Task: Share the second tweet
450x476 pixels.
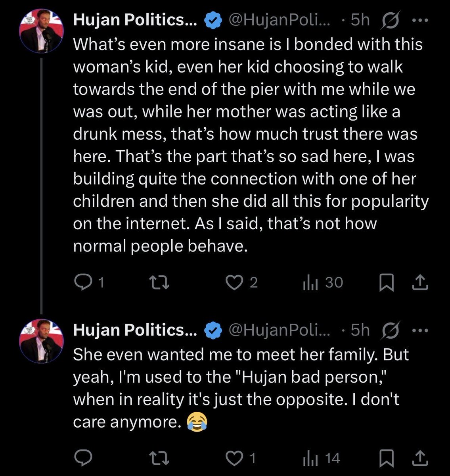Action: click(420, 459)
